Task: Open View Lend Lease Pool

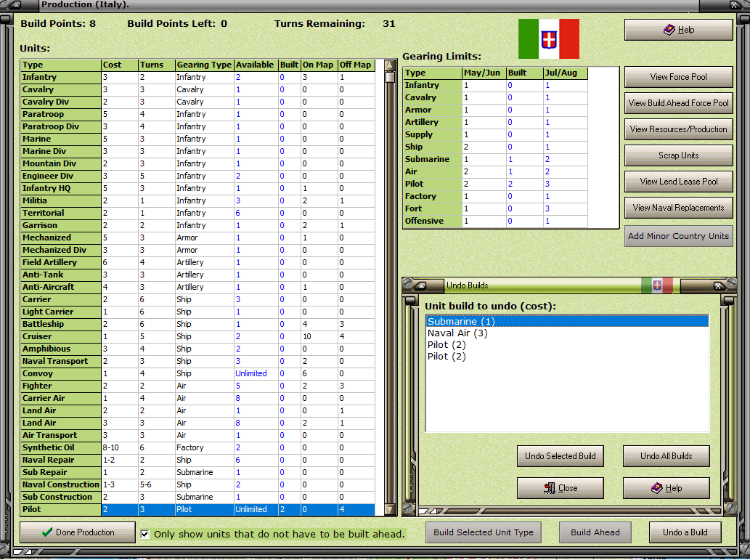Action: point(678,182)
